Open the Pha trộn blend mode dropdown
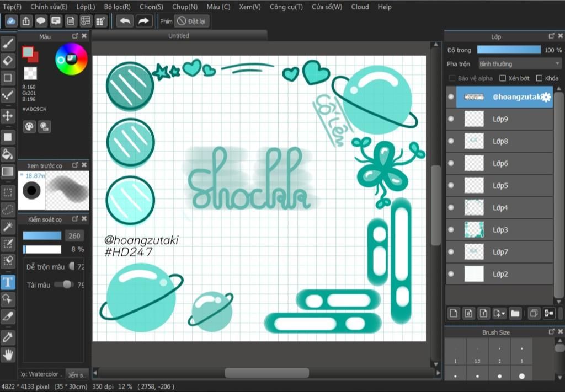This screenshot has width=565, height=392. [x=520, y=64]
